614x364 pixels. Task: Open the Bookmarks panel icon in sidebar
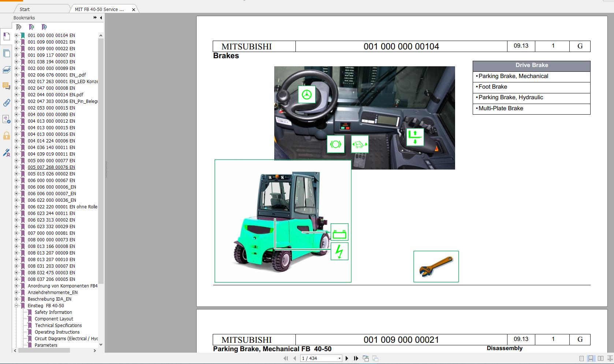[x=6, y=36]
